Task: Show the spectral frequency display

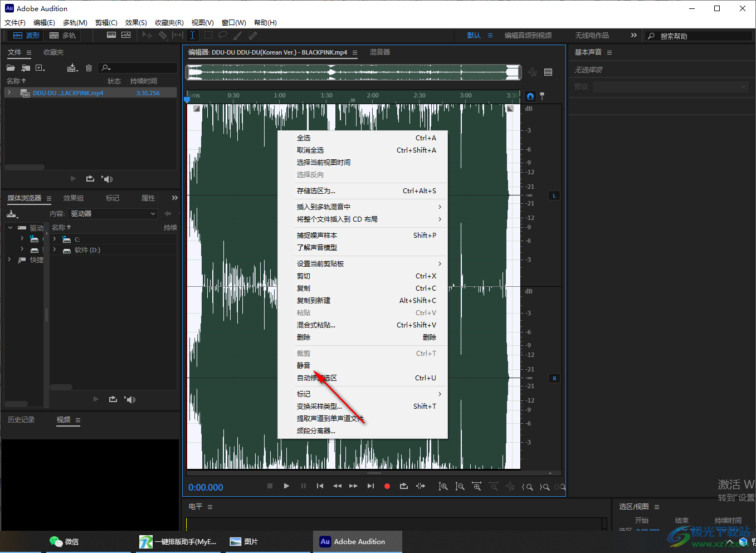Action: point(111,35)
